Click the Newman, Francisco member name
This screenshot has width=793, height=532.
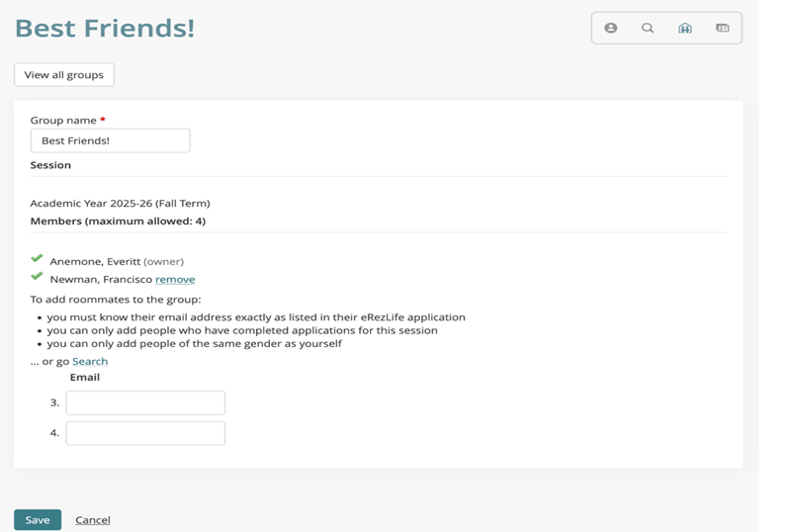click(101, 280)
